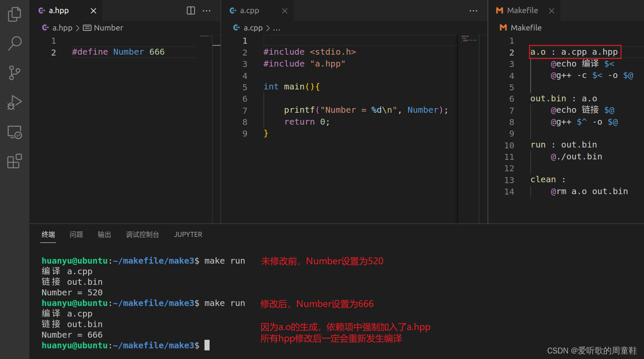
Task: Close the a.hpp tab
Action: (93, 11)
